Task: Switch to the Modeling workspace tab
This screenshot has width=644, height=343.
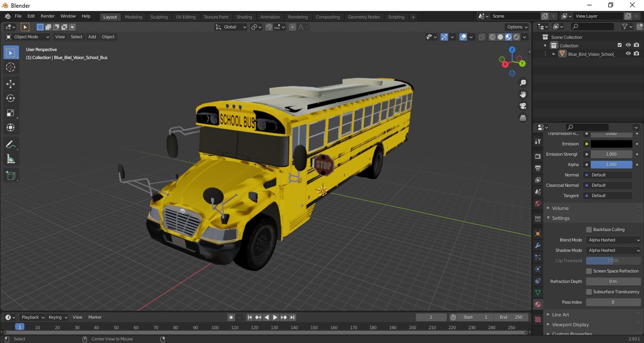Action: click(x=133, y=17)
